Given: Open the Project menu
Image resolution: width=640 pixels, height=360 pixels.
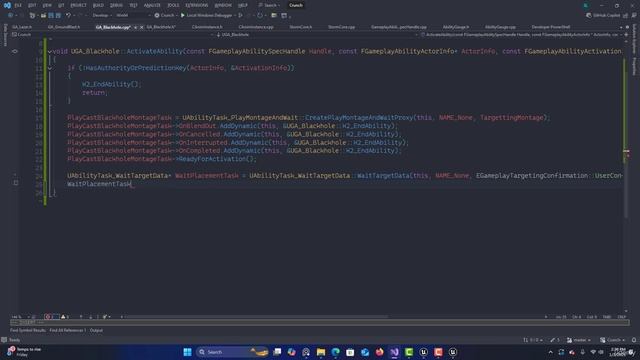Looking at the screenshot, I should [78, 5].
